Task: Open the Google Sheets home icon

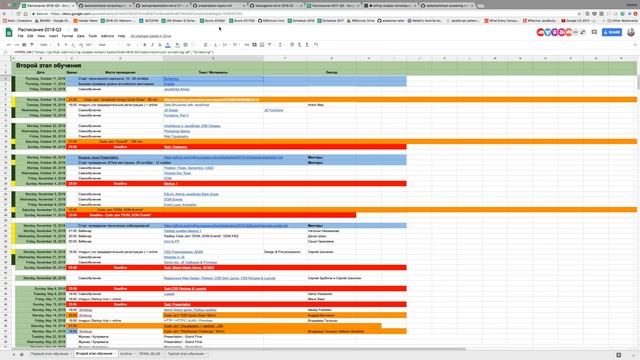Action: point(9,33)
